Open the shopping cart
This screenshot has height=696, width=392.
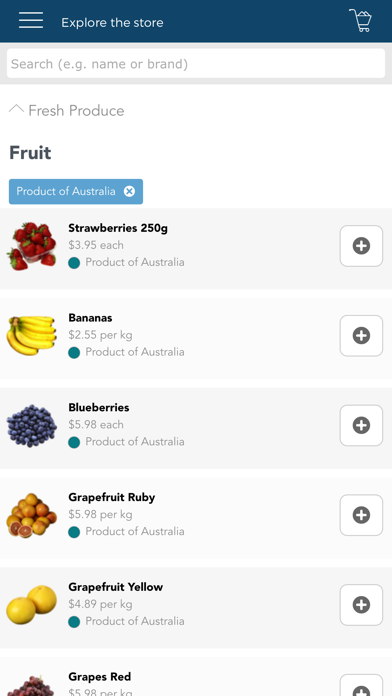[360, 20]
